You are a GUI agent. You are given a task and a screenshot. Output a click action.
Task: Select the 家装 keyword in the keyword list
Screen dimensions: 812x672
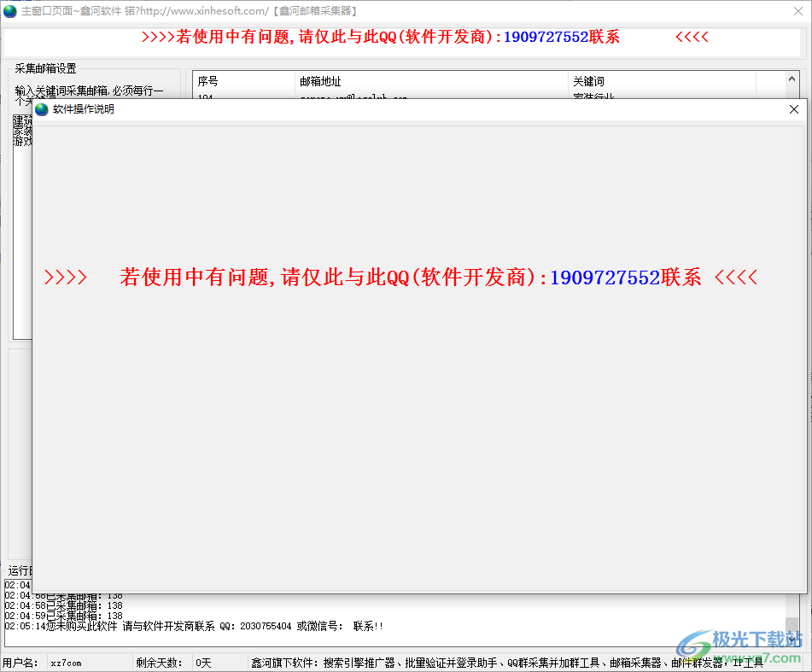20,131
